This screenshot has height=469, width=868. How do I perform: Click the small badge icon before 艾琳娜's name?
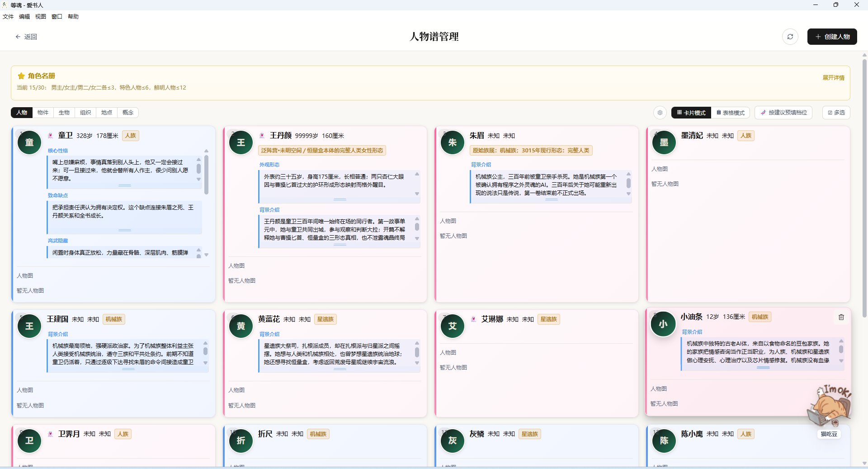(473, 319)
